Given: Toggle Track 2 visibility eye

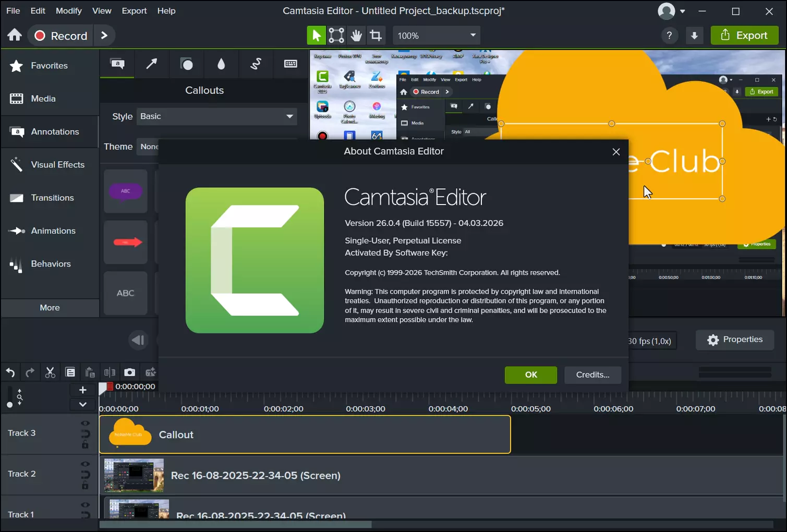Looking at the screenshot, I should (85, 464).
